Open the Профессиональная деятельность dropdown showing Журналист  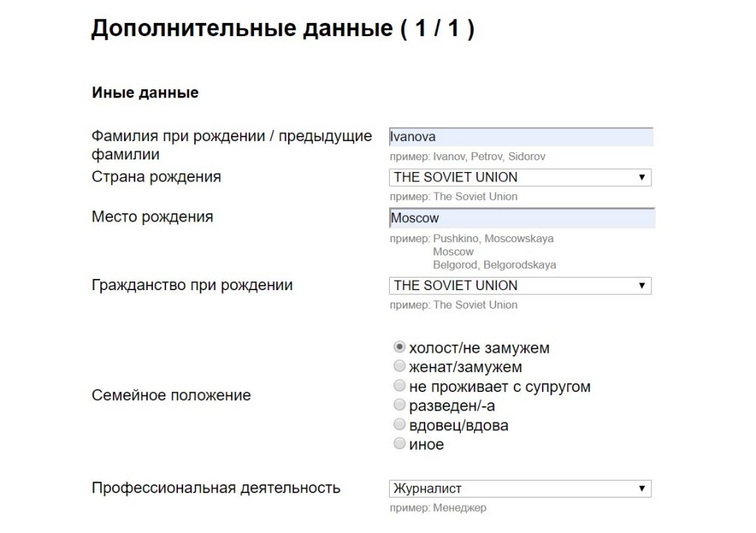point(520,489)
